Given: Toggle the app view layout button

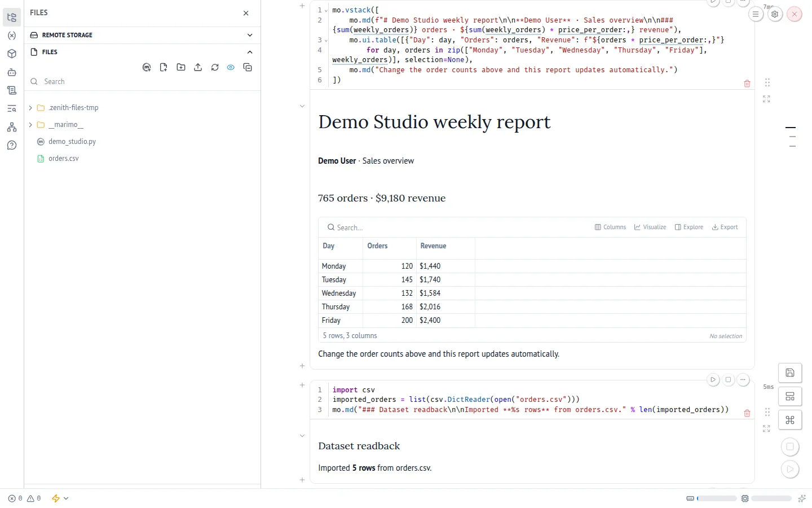Looking at the screenshot, I should (790, 396).
